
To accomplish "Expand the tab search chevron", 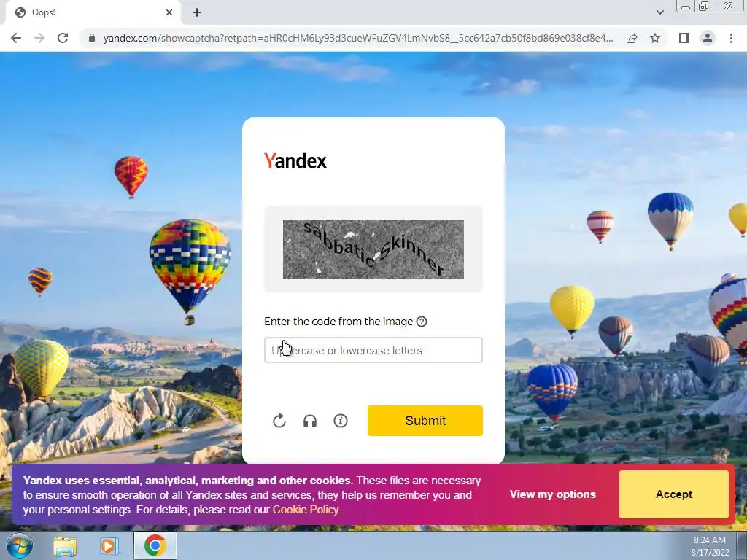I will (x=659, y=12).
